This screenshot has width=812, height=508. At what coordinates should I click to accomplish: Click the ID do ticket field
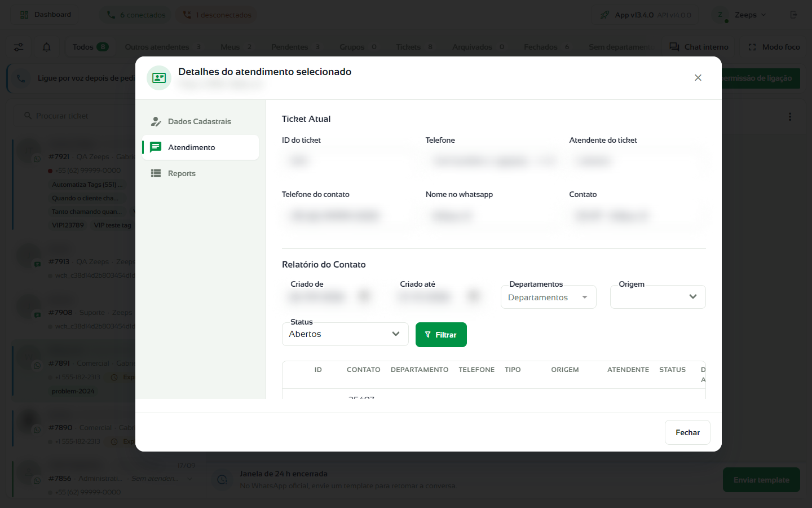pyautogui.click(x=350, y=161)
